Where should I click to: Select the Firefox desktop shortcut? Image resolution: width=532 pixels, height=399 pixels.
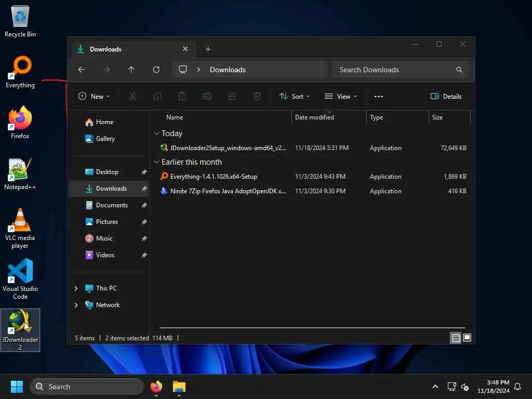pos(20,123)
